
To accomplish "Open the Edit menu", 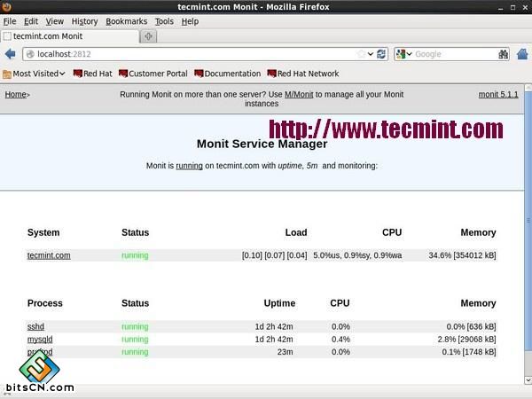I will [x=31, y=21].
